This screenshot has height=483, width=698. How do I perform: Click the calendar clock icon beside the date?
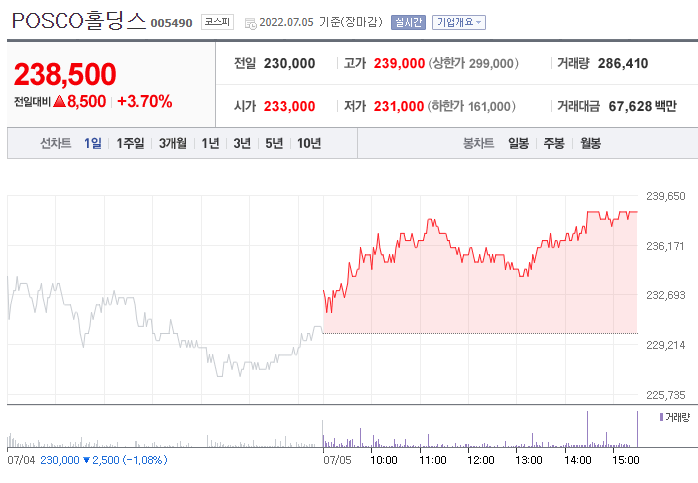point(251,23)
